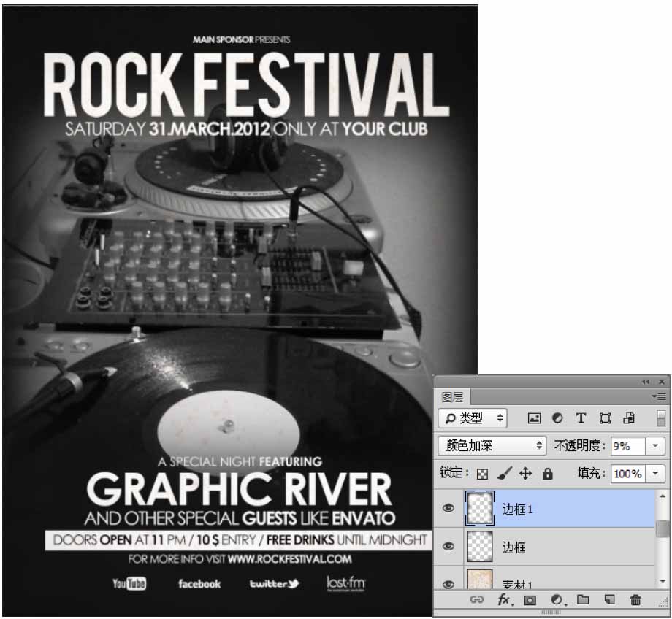This screenshot has width=672, height=619.
Task: Close the Layers panel
Action: (x=662, y=382)
